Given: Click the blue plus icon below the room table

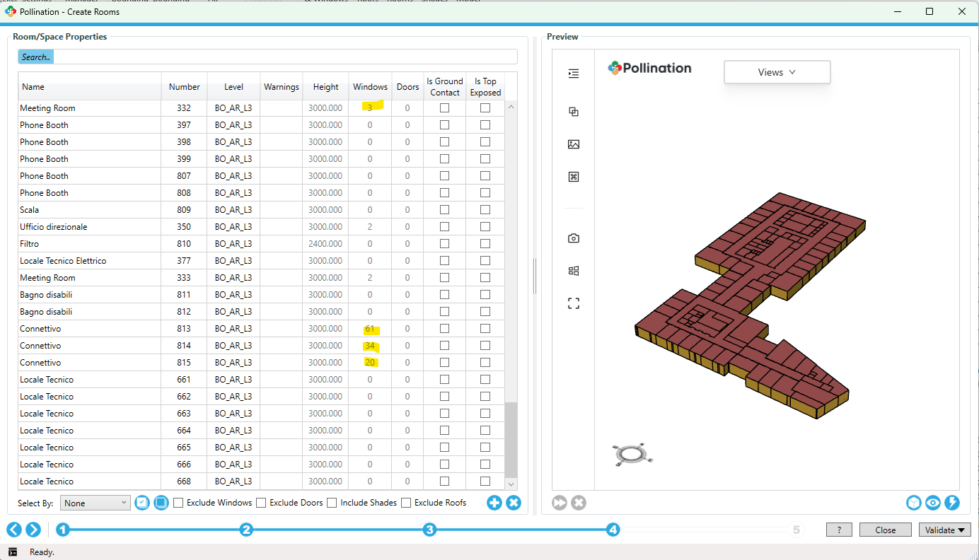Looking at the screenshot, I should pos(494,503).
